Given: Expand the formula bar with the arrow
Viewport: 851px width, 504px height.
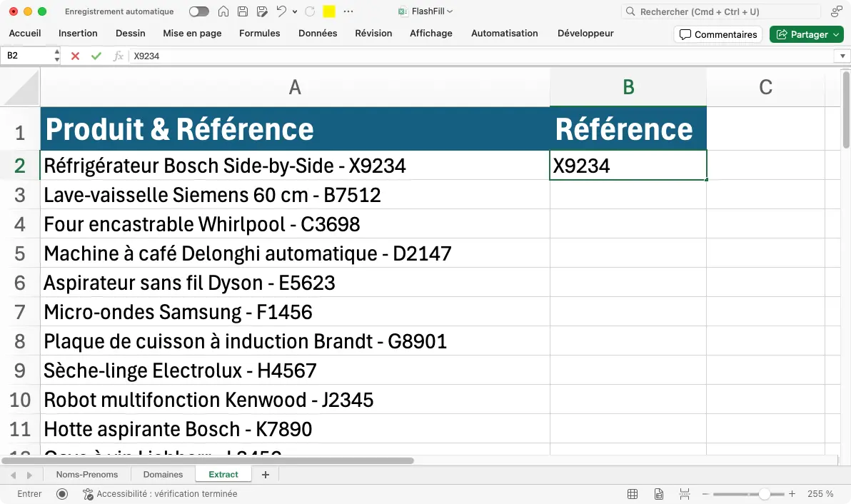Looking at the screenshot, I should (842, 56).
